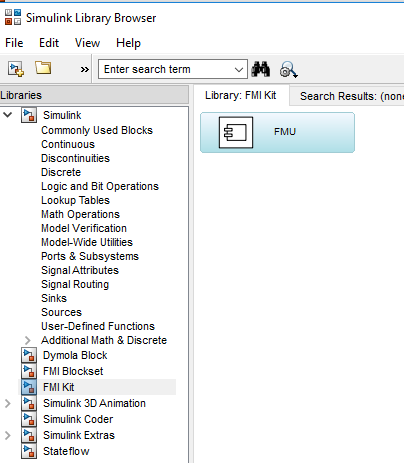This screenshot has width=404, height=463.
Task: Select the Continuous library
Action: [68, 144]
